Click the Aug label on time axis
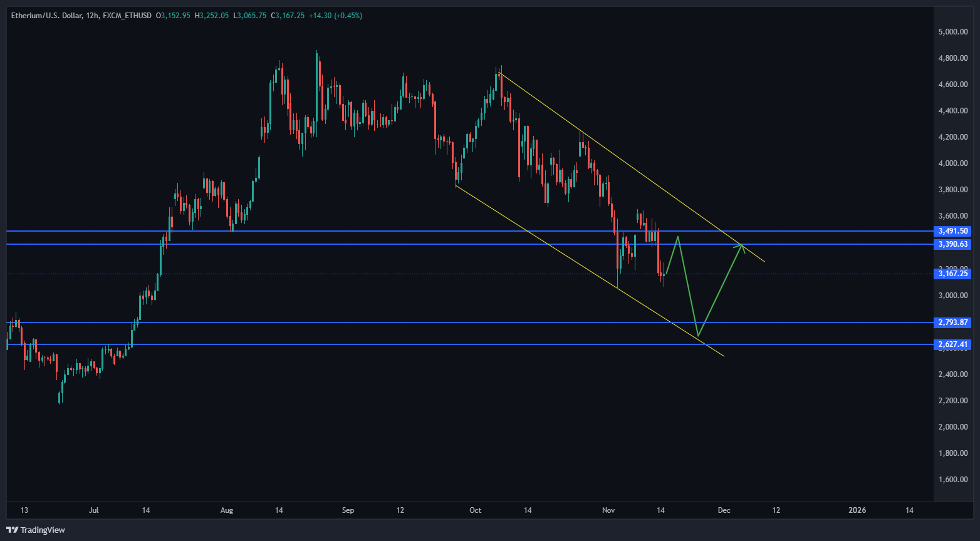Viewport: 980px width, 541px height. point(227,510)
